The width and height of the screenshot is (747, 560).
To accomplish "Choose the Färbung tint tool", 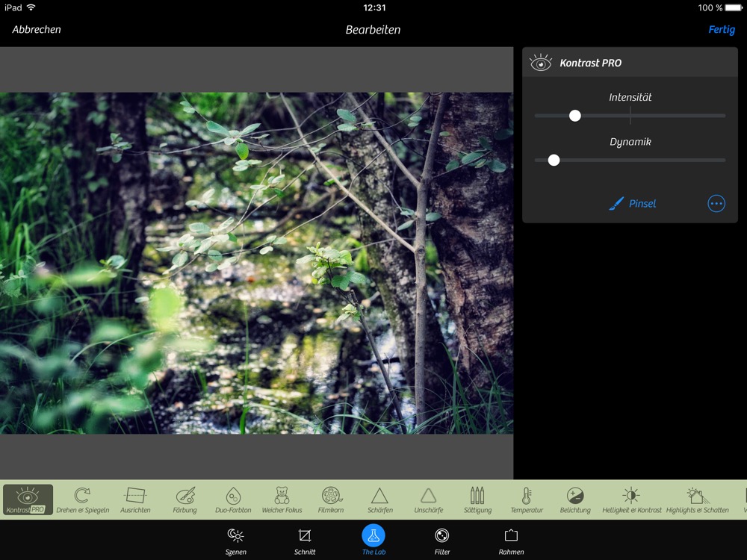I will (x=185, y=500).
